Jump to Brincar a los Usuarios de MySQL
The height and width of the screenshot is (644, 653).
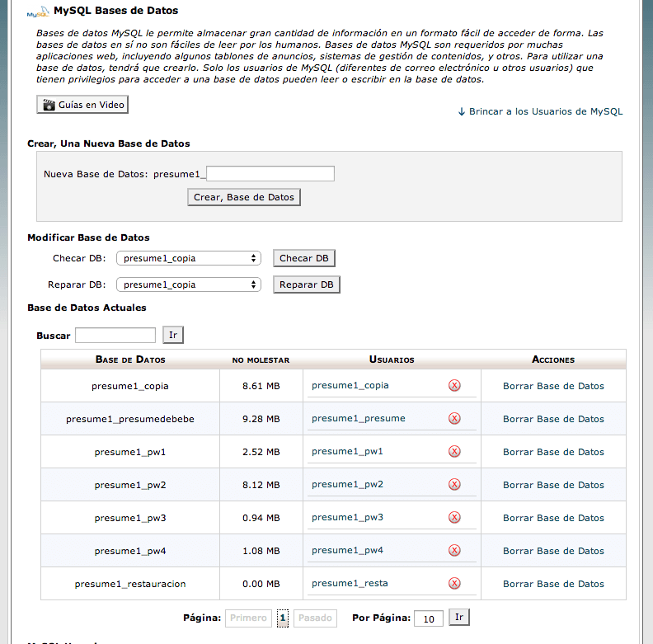click(x=540, y=111)
